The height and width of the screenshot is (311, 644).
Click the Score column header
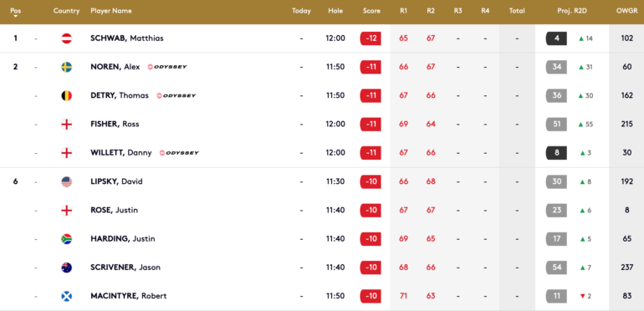click(x=371, y=11)
